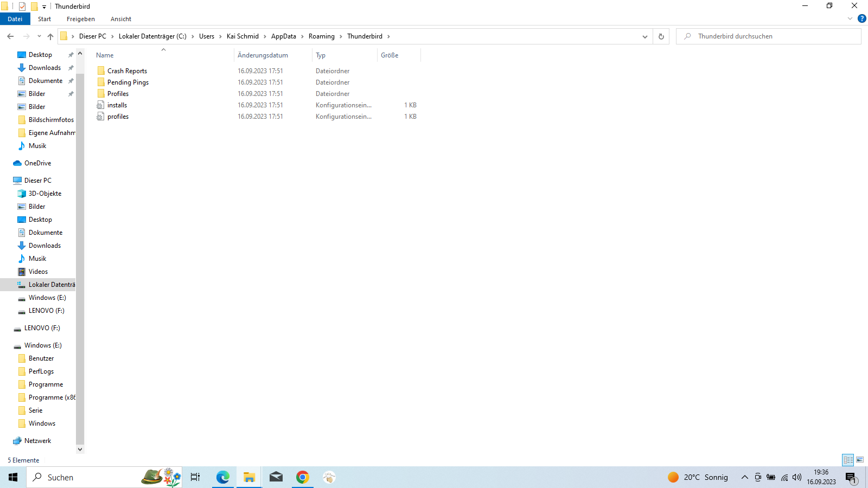Expand the chevron after Dieser PC breadcrumb

(x=113, y=36)
